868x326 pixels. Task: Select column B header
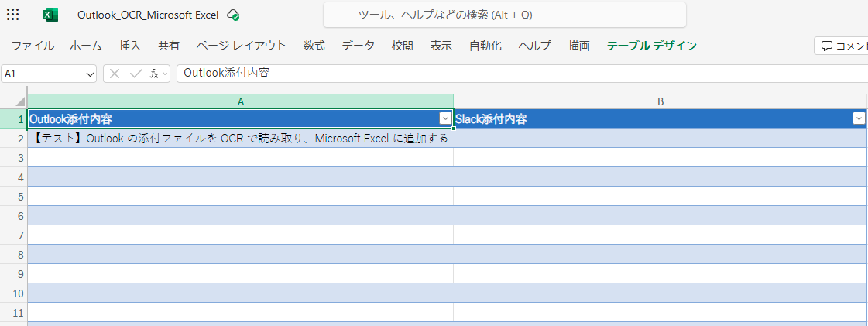[x=660, y=102]
